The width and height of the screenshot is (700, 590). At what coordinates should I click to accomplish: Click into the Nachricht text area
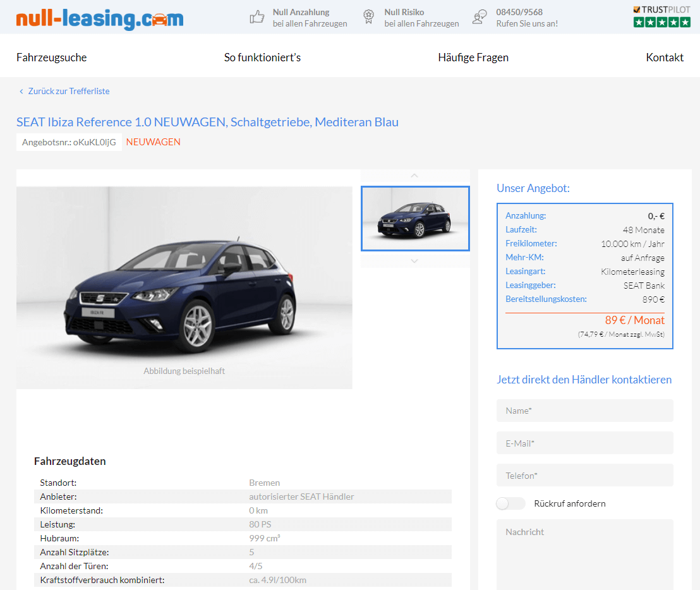585,554
